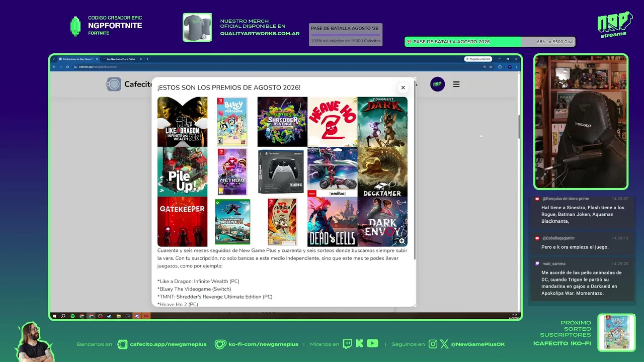Open a new browser tab
This screenshot has width=644, height=362.
point(147,59)
